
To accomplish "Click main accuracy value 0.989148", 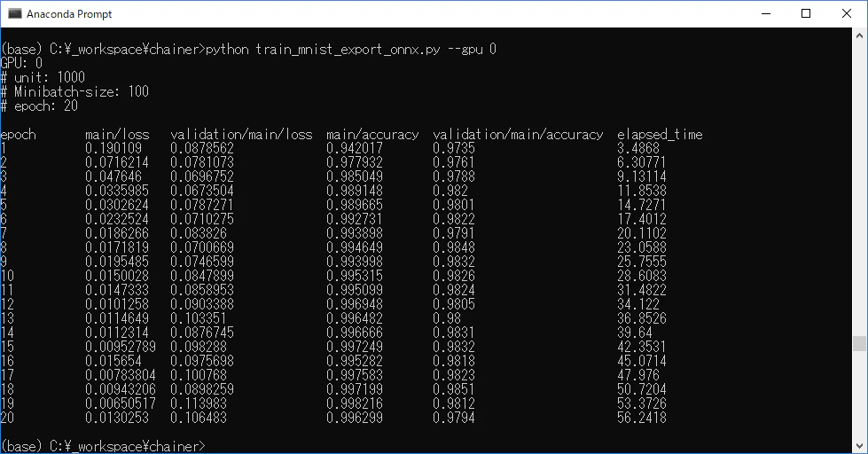I will click(355, 191).
